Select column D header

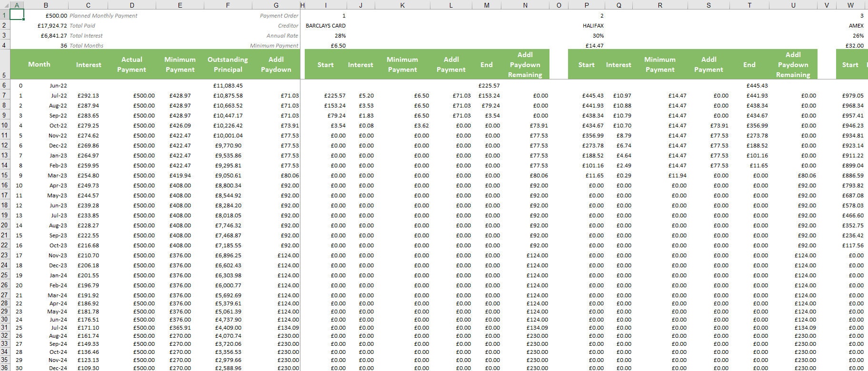(x=132, y=5)
